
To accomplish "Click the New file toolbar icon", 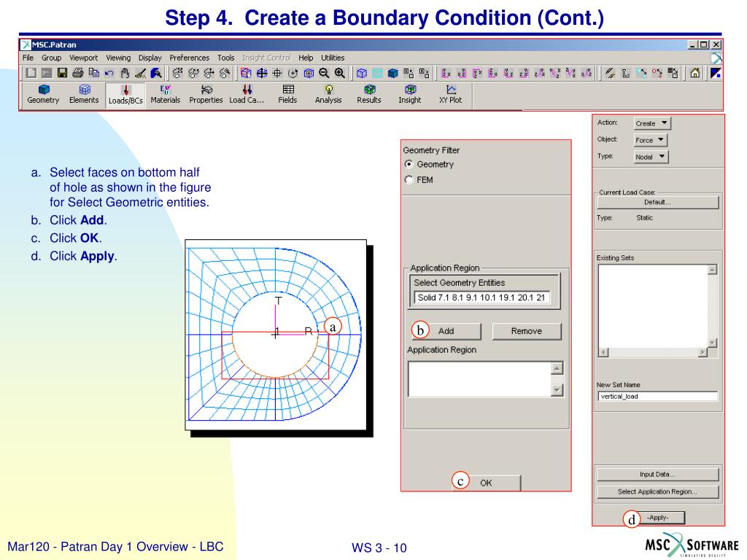I will click(x=31, y=73).
